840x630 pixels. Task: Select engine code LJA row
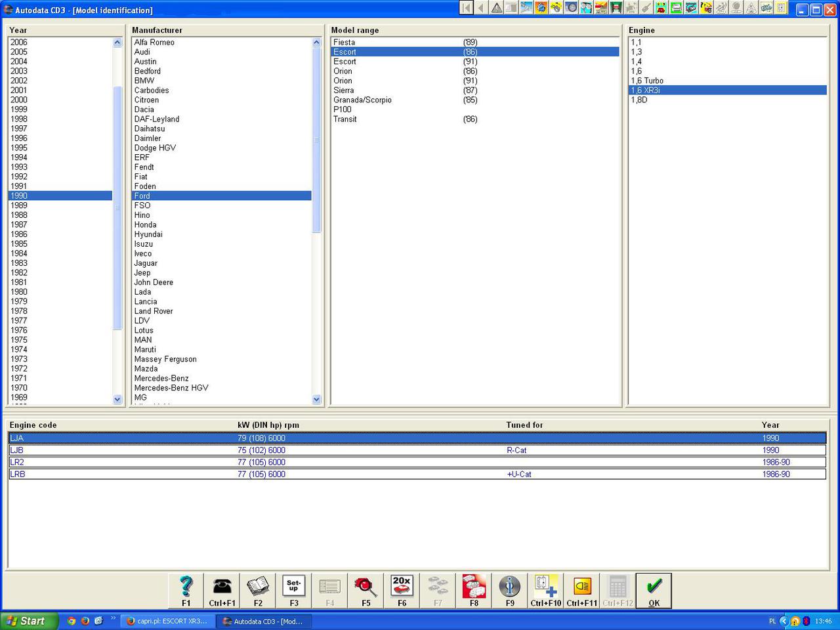click(x=417, y=438)
